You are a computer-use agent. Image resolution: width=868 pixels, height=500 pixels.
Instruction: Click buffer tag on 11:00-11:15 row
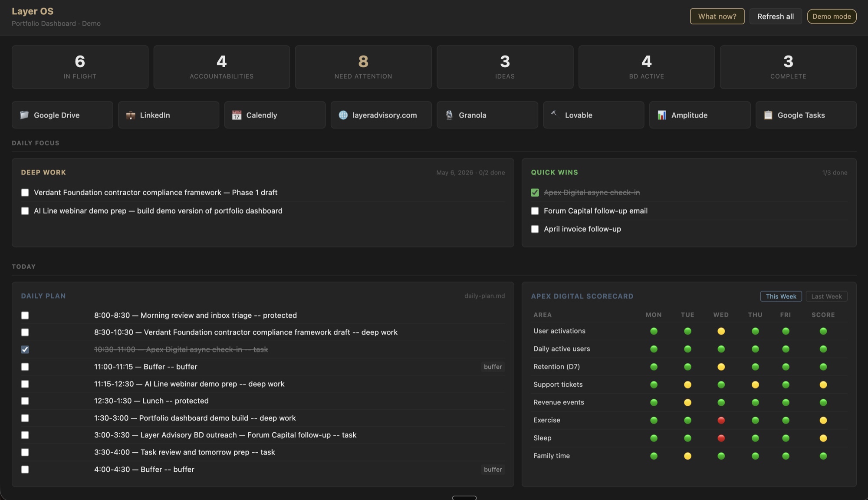(x=493, y=367)
